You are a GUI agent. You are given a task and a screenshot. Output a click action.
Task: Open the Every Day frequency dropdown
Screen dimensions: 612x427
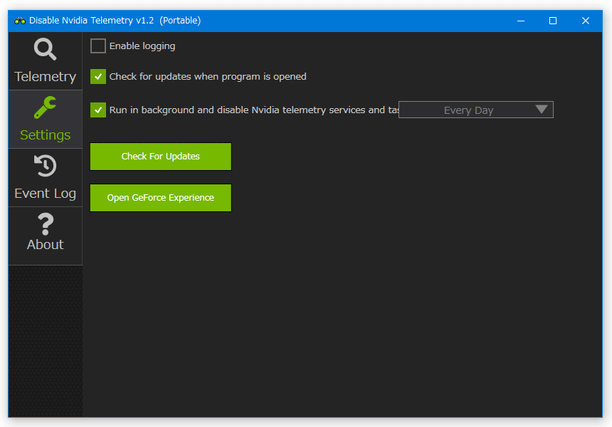pyautogui.click(x=476, y=110)
